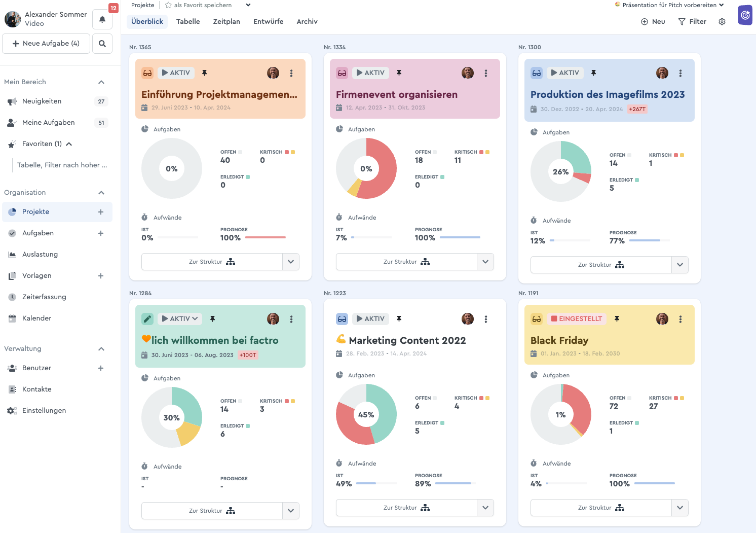Click Alexander Sommer profile picture
This screenshot has width=756, height=533.
point(13,19)
